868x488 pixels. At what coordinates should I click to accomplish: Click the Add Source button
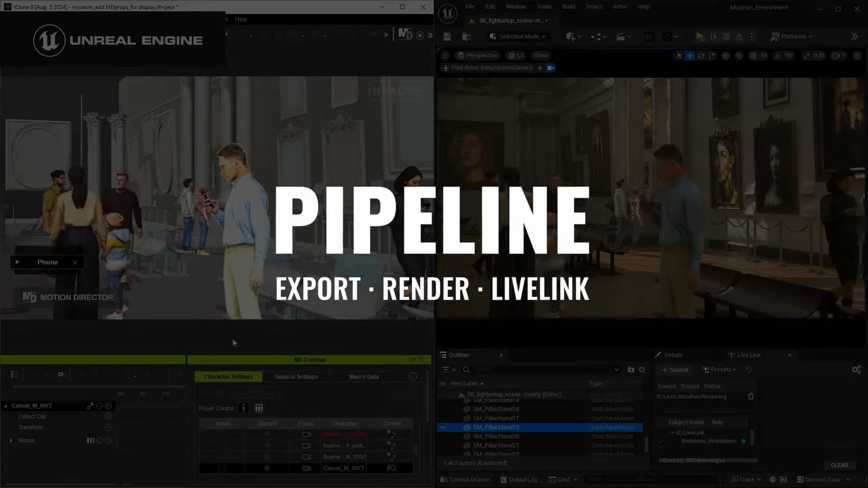coord(675,370)
